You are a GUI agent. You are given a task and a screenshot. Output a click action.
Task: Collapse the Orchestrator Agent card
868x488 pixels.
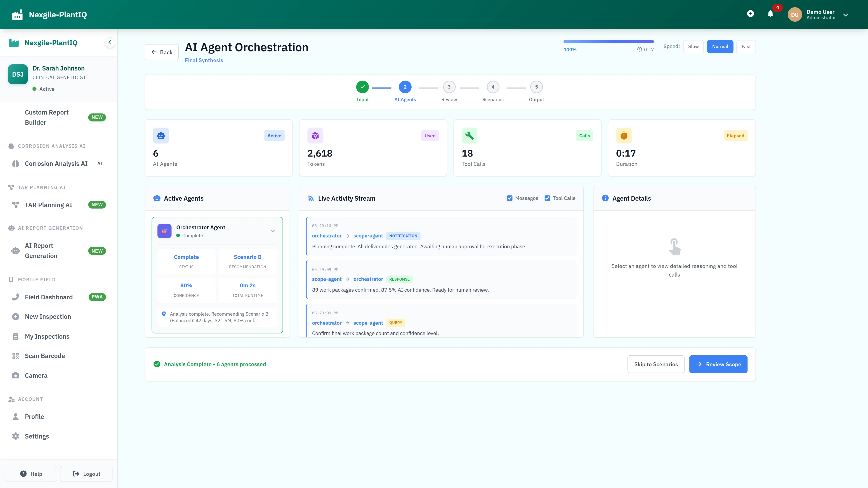(273, 231)
